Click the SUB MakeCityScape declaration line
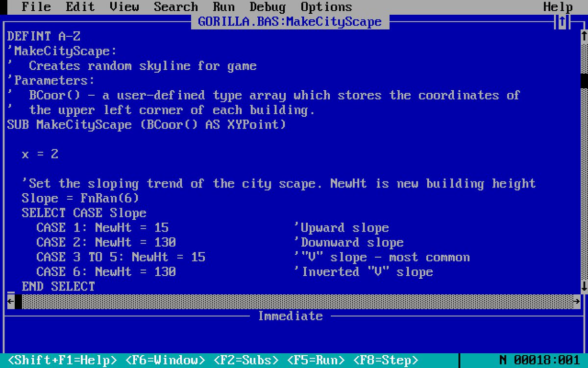 pyautogui.click(x=147, y=125)
